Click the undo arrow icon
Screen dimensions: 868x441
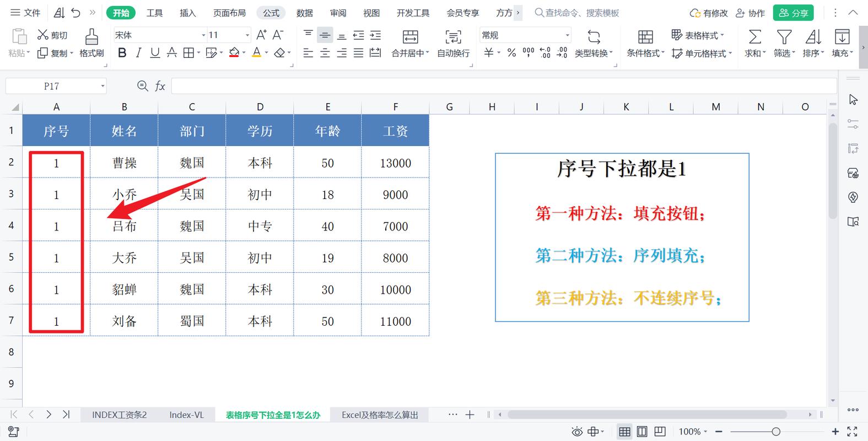pos(76,13)
